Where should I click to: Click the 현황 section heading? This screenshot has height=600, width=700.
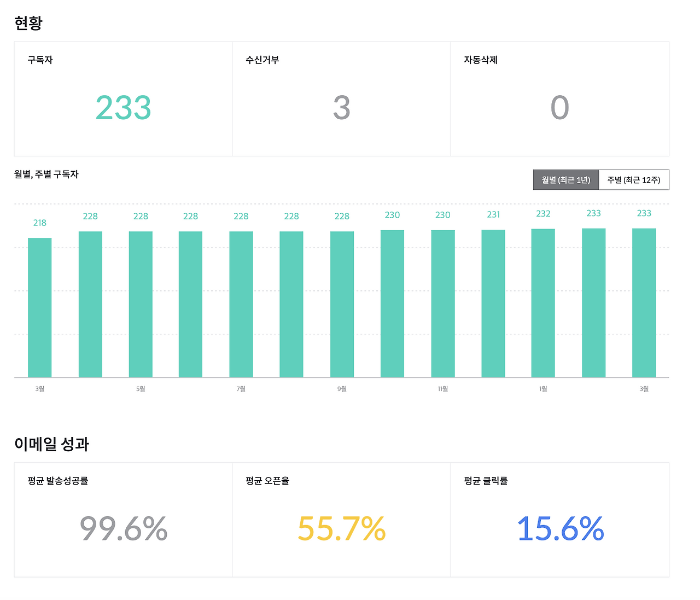[x=28, y=23]
